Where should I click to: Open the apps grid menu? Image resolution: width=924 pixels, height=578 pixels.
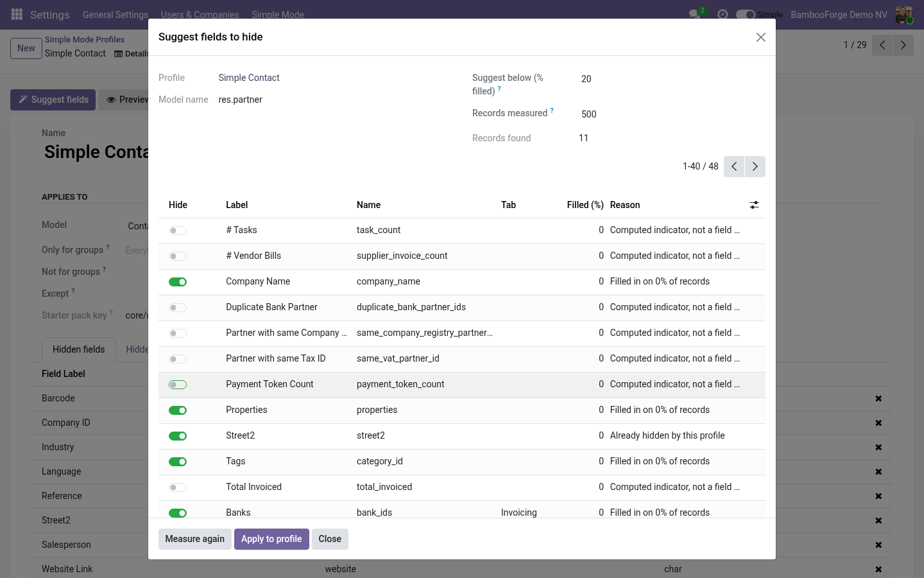(x=17, y=14)
